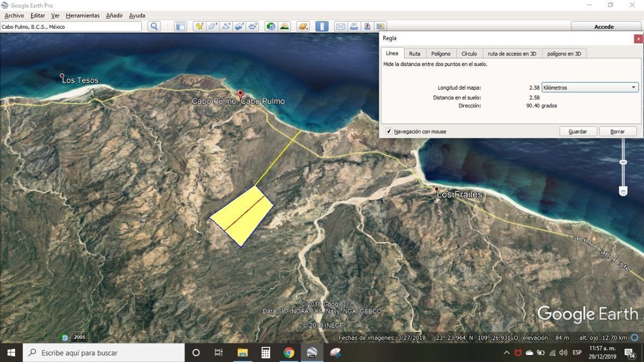
Task: Click Google Earth Pro taskbar icon
Action: 312,352
